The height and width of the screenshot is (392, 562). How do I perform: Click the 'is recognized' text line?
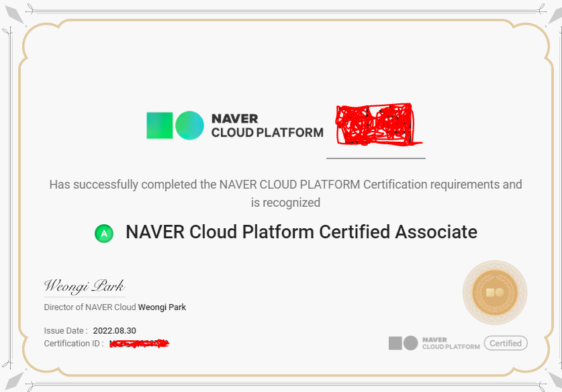coord(285,203)
